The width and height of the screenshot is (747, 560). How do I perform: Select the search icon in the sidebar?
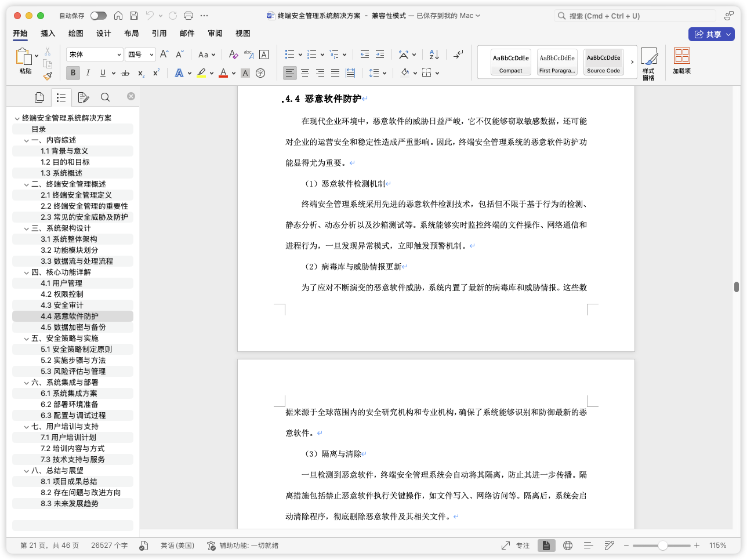(105, 97)
